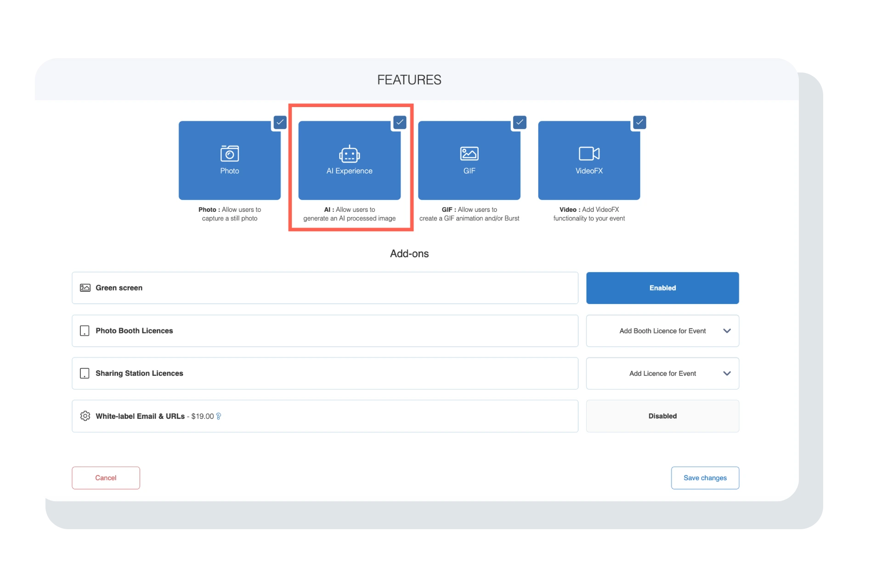Open the help icon next to $19.00

[219, 416]
